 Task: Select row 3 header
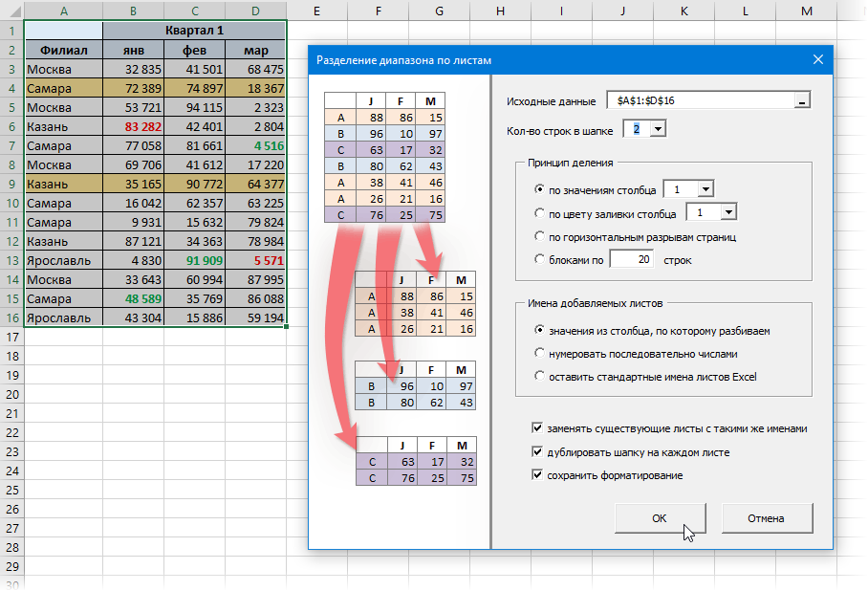(12, 69)
